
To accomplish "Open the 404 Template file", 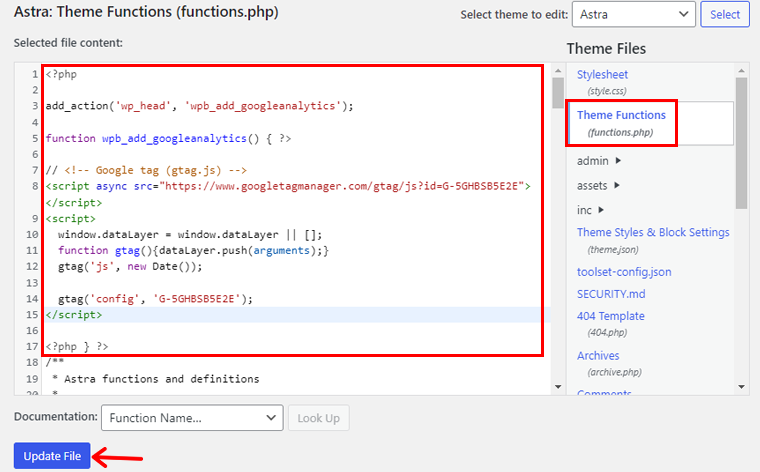I will [610, 316].
